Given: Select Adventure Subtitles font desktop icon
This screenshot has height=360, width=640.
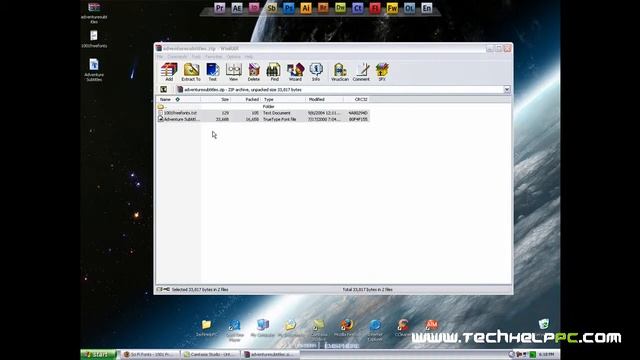Looking at the screenshot, I should 94,70.
